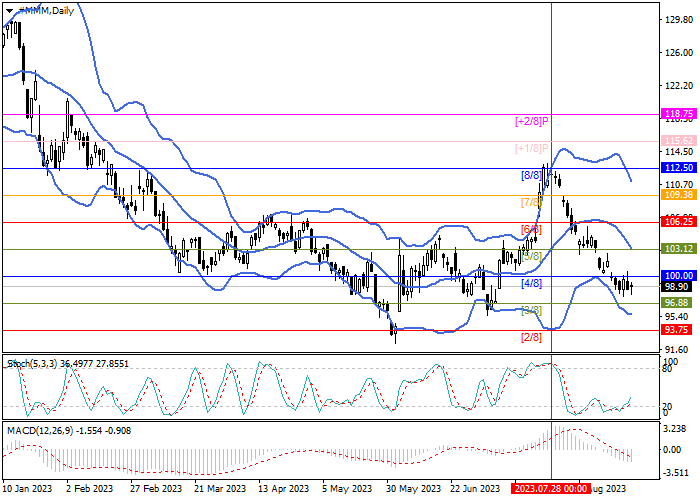The image size is (700, 500).
Task: Click the [6/8] Murrey level label
Action: (531, 229)
